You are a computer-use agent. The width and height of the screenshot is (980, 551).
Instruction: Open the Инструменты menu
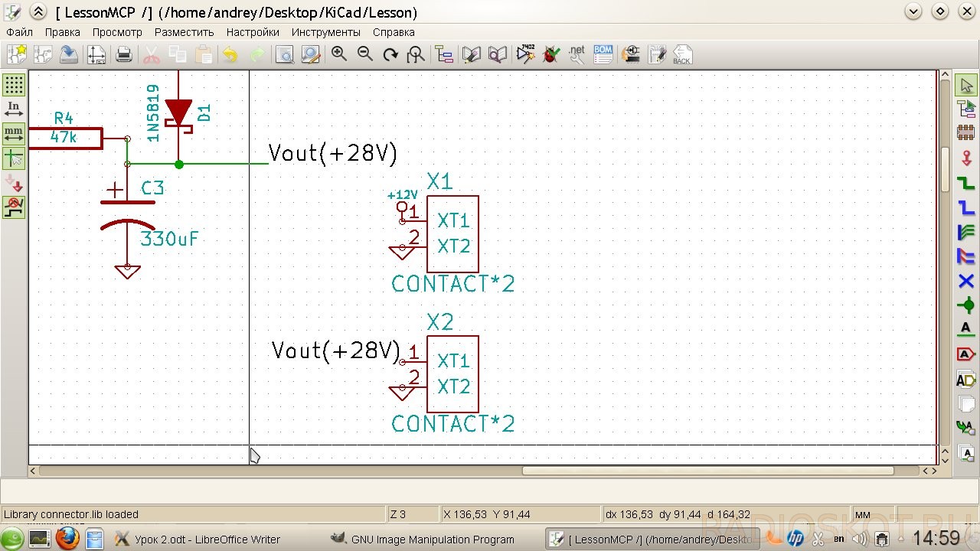click(x=326, y=32)
